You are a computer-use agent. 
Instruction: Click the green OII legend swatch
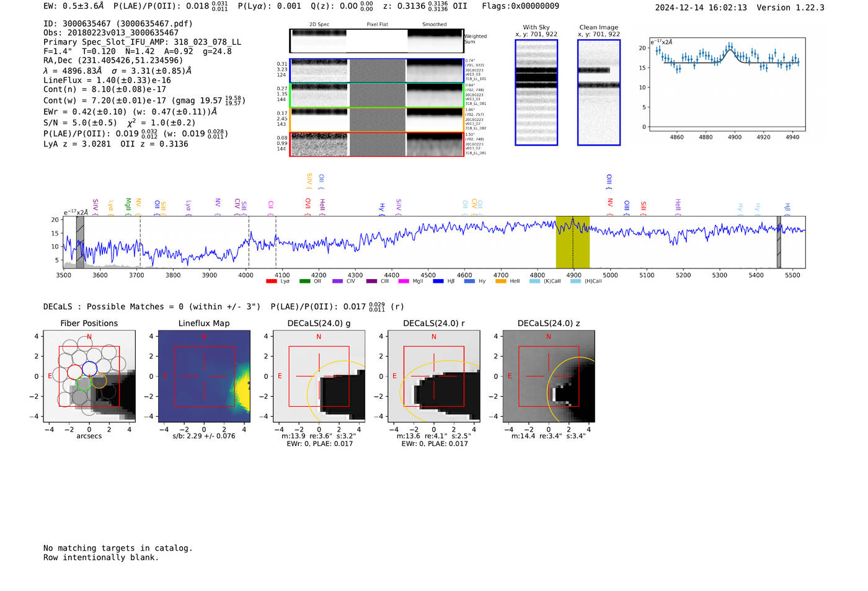[x=304, y=282]
